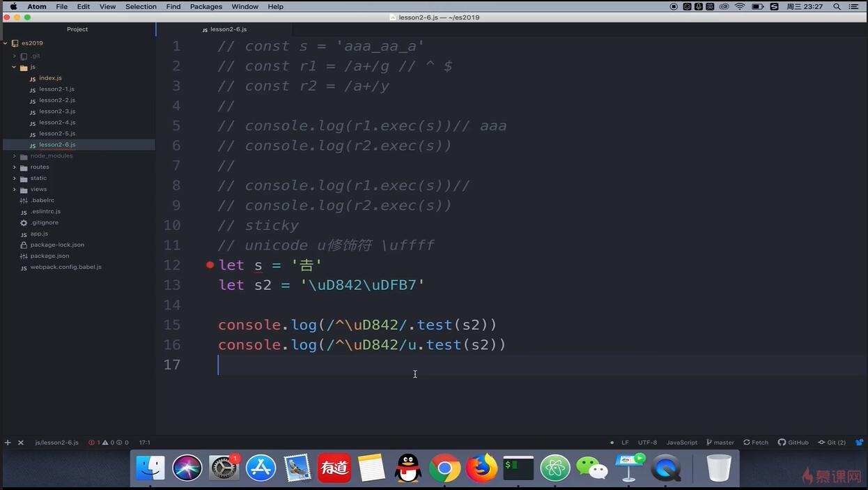Image resolution: width=868 pixels, height=490 pixels.
Task: Open the Trash in the dock
Action: 719,468
